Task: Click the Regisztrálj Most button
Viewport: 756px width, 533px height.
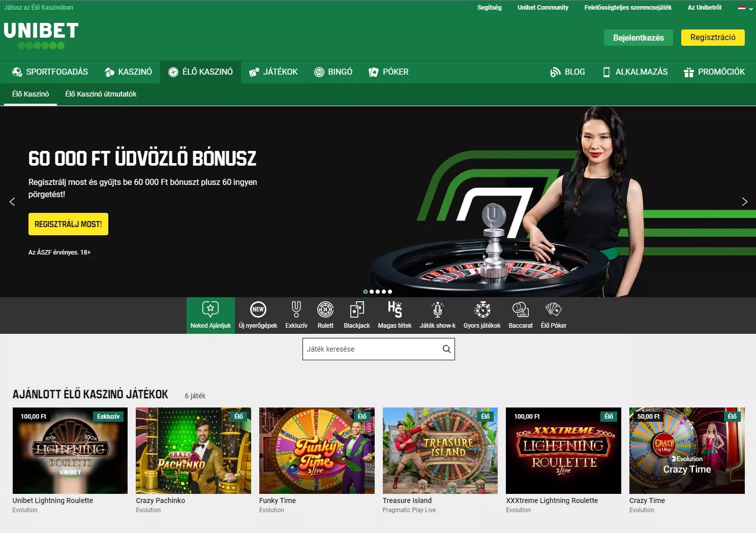Action: pyautogui.click(x=68, y=224)
